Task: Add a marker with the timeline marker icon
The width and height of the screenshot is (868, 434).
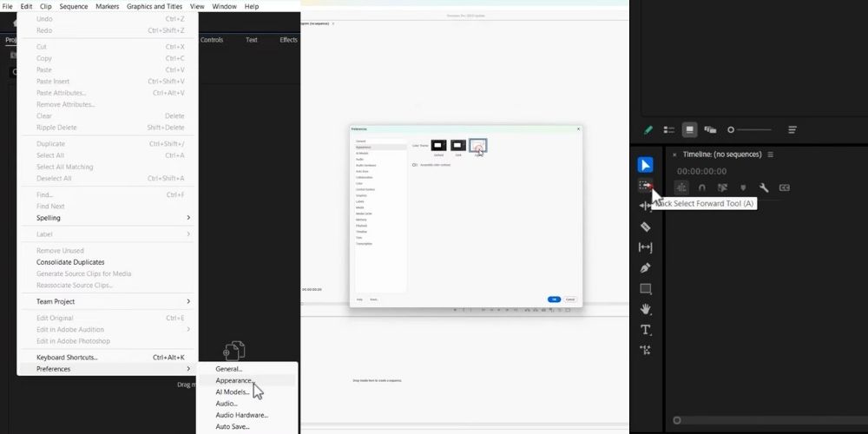Action: click(x=743, y=187)
